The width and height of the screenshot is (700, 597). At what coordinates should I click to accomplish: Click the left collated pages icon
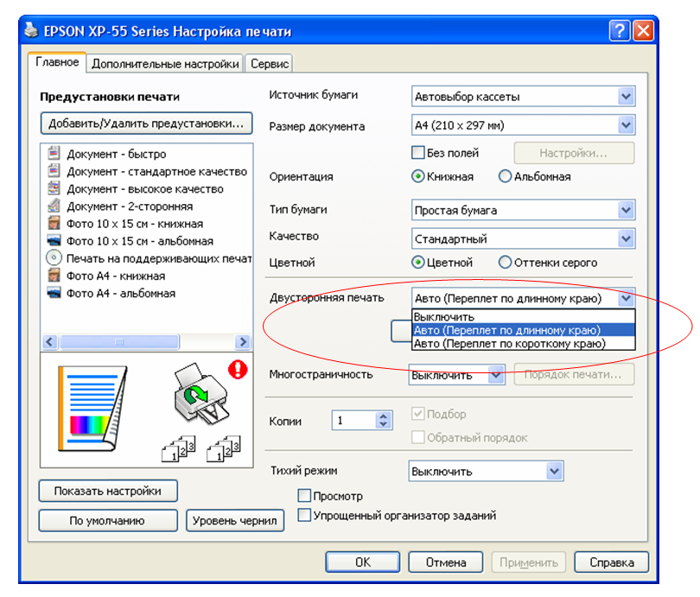179,448
